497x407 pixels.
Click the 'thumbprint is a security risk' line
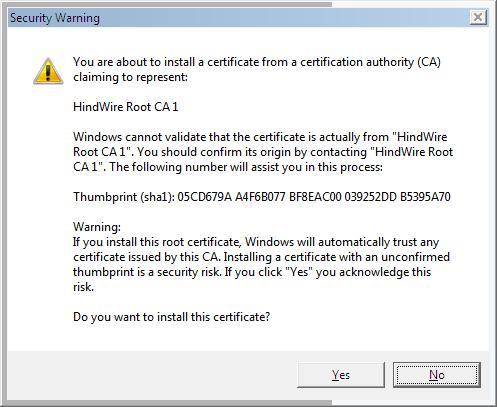click(252, 272)
